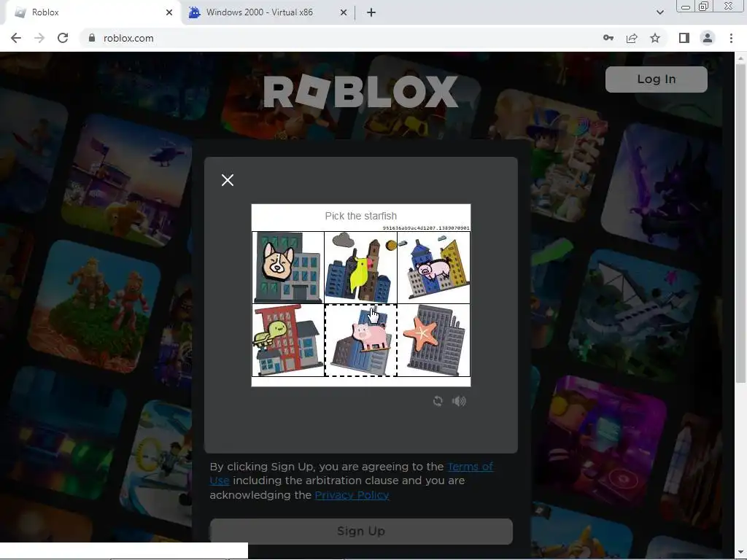Viewport: 747px width, 560px height.
Task: Close the captcha dialog with X
Action: point(228,180)
